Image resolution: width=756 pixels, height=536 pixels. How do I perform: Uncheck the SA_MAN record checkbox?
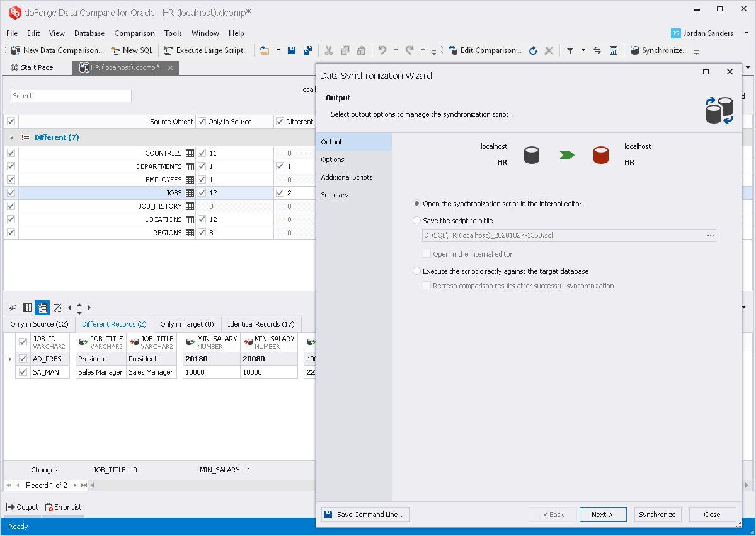(x=23, y=372)
